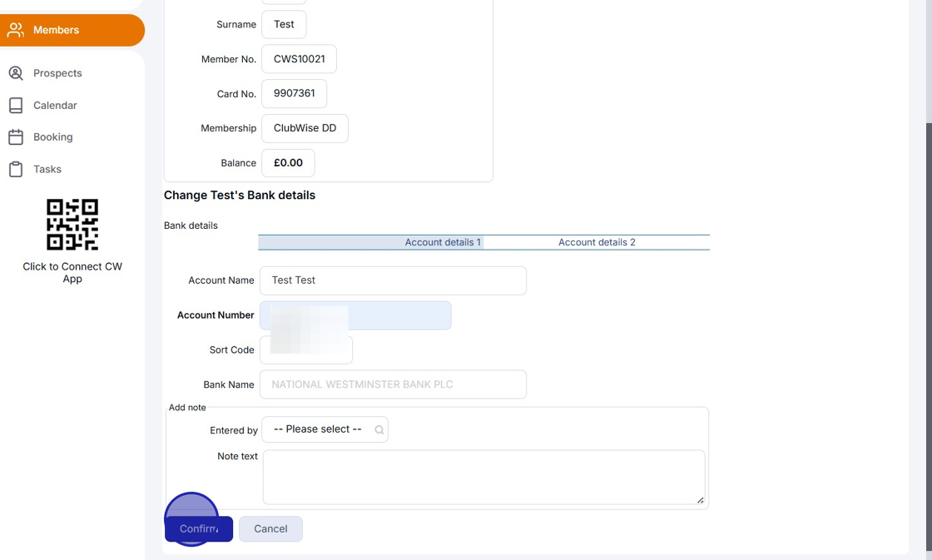The height and width of the screenshot is (560, 932).
Task: Focus the Account Name field
Action: (x=393, y=280)
